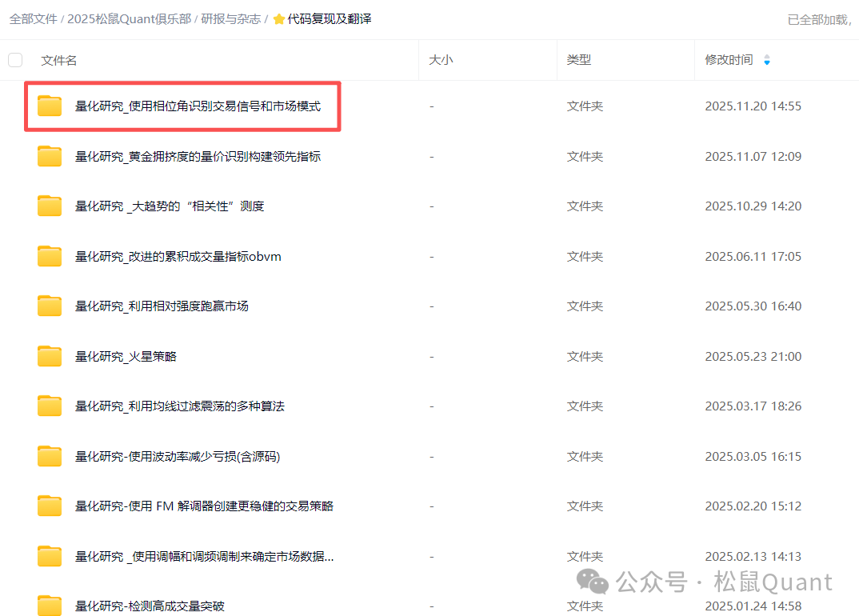
Task: Click the folder icon for 量化研究_利用相对强度跑赢市场
Action: [x=49, y=306]
